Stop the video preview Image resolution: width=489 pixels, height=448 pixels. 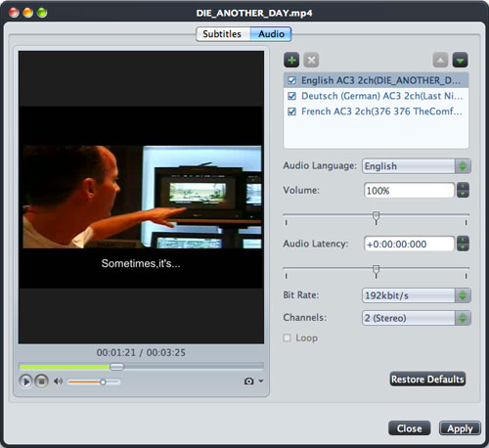[41, 381]
